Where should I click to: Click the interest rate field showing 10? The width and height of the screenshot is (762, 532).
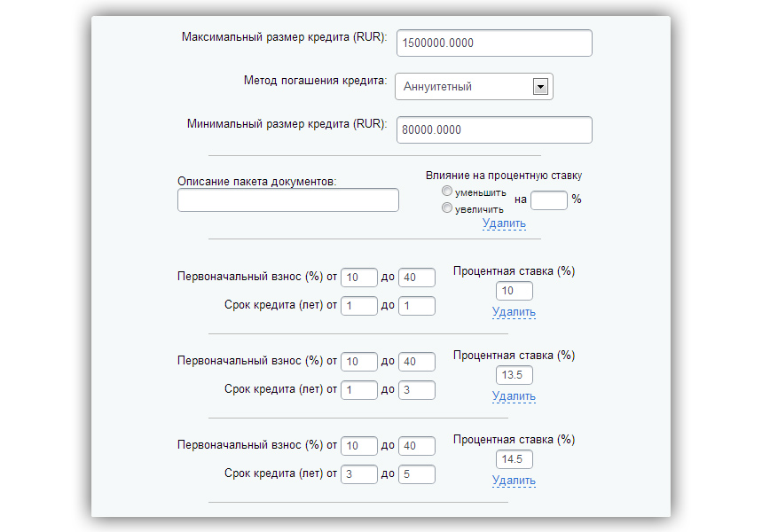click(x=515, y=291)
